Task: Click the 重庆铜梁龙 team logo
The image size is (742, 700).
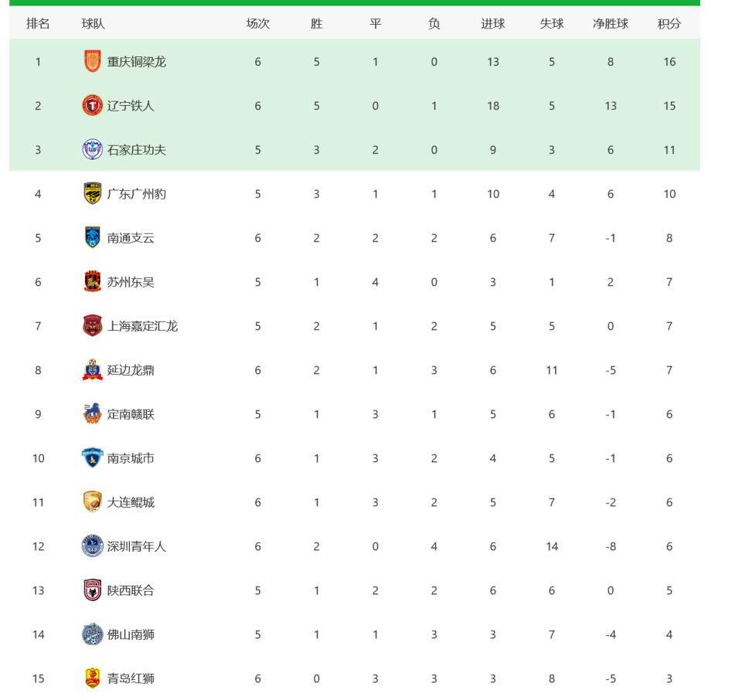Action: point(92,62)
